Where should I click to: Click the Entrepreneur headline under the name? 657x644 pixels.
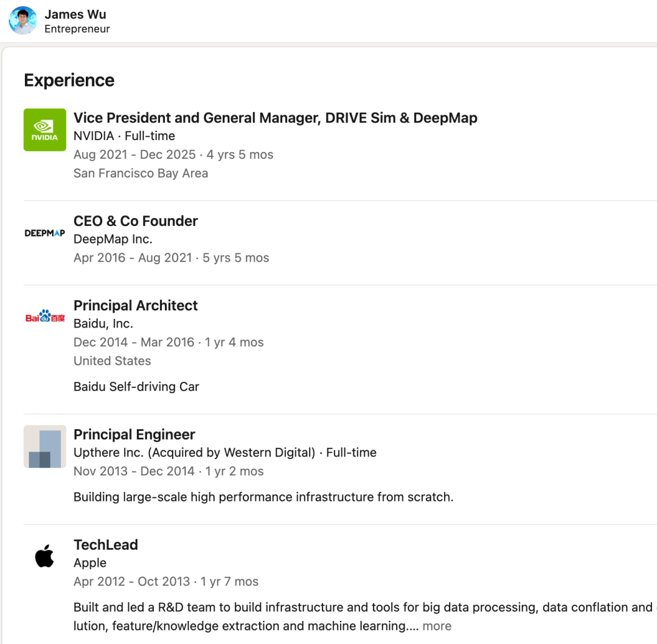77,29
